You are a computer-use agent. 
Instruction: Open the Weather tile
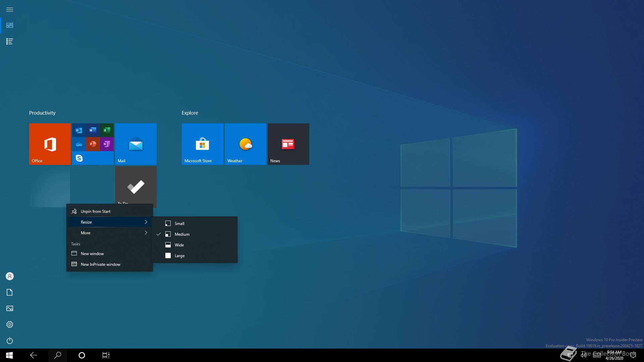(x=246, y=144)
